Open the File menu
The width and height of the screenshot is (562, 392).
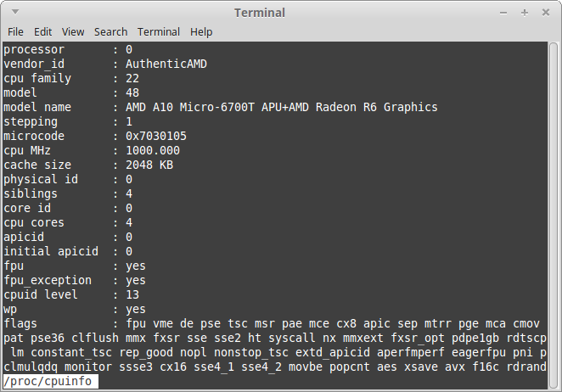[15, 32]
